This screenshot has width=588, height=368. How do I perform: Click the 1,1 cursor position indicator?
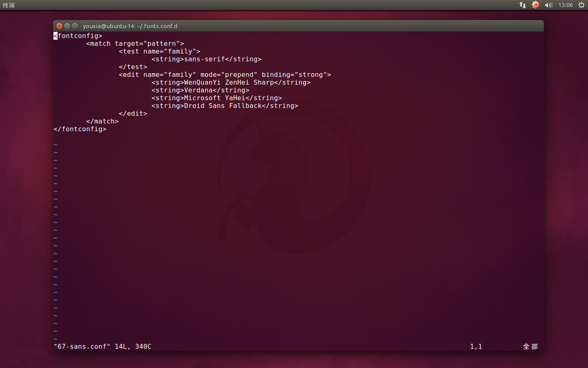click(476, 347)
